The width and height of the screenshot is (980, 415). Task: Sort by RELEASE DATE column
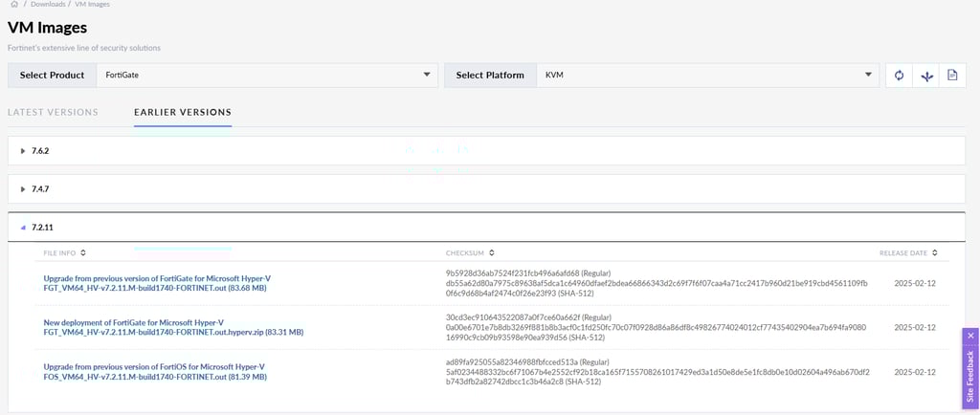908,252
